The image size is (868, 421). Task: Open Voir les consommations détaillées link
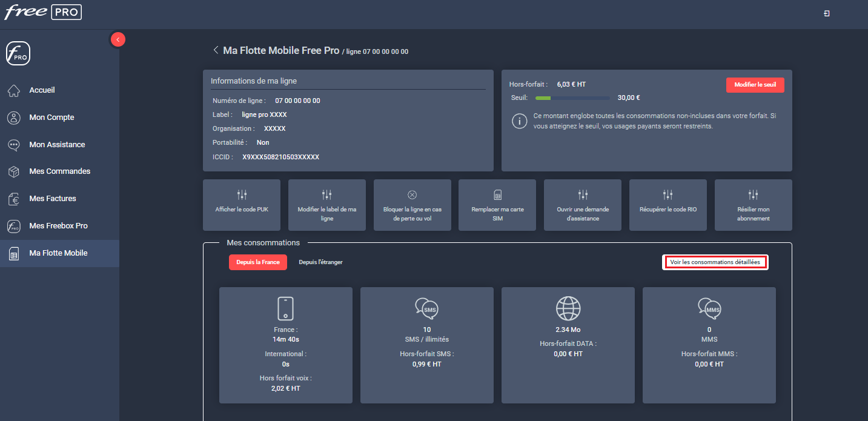[x=715, y=262]
